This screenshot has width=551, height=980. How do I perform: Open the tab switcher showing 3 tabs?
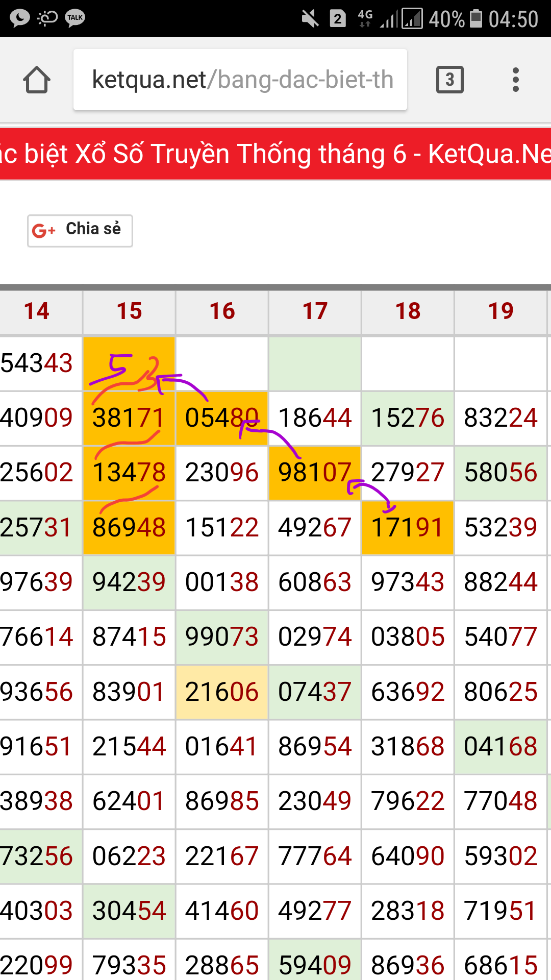[449, 80]
